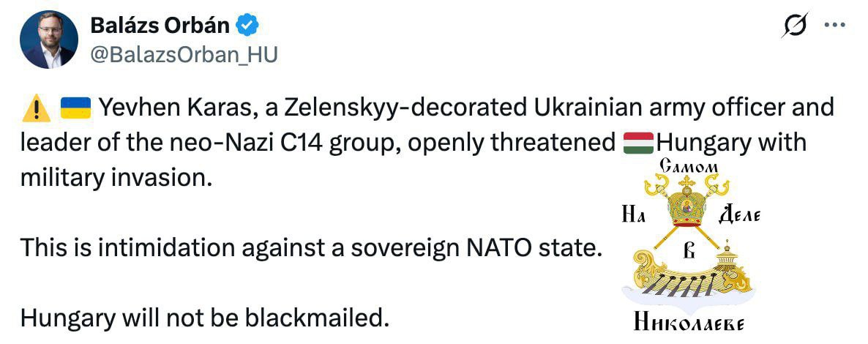Image resolution: width=868 pixels, height=344 pixels.
Task: Open the three-dot more options menu
Action: click(835, 25)
